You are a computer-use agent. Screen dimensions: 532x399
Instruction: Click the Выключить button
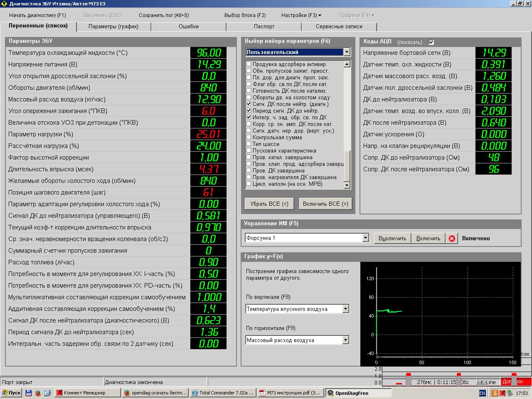(x=392, y=239)
